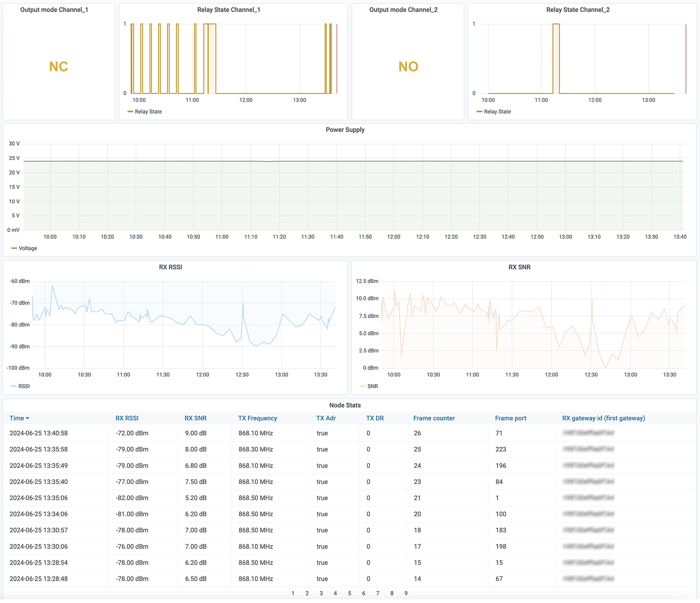Jump to page 5 in table pagination
The height and width of the screenshot is (603, 700).
(349, 593)
